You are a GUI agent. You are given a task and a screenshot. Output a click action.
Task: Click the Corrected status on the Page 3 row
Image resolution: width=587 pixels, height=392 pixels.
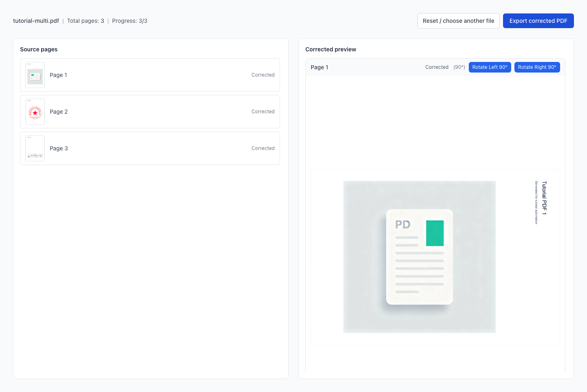263,148
